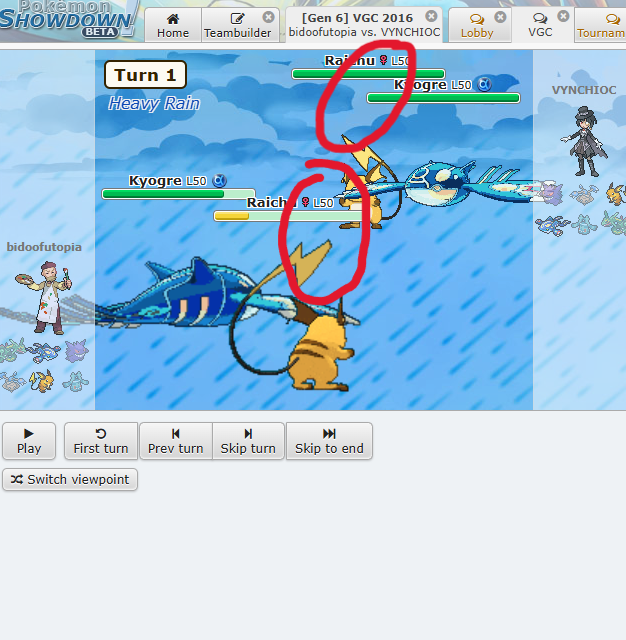Click the speech bubble icon on the Lobby tab

point(477,19)
